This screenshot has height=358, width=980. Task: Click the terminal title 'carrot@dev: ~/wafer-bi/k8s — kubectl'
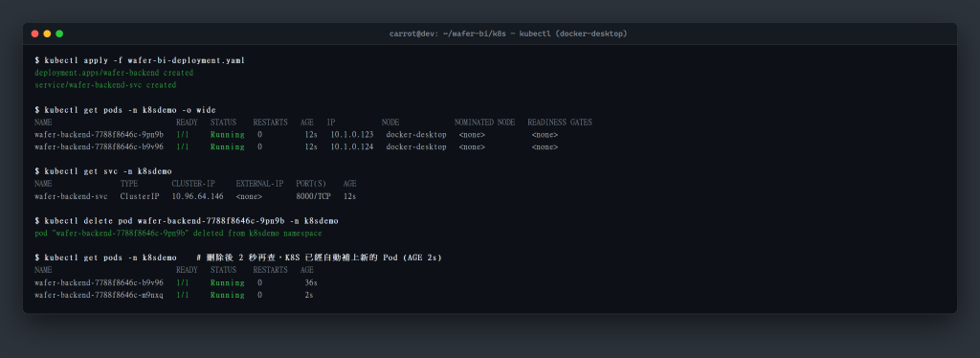coord(507,34)
